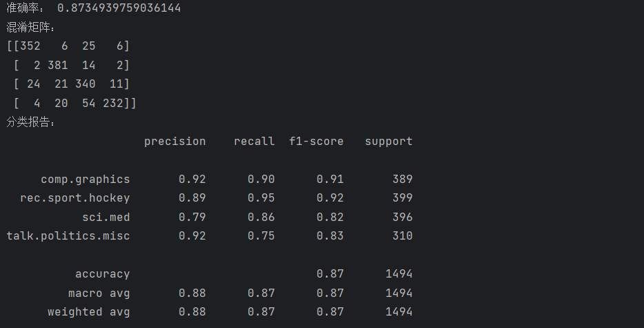Click the precision column header
The image size is (644, 328).
[x=175, y=142]
